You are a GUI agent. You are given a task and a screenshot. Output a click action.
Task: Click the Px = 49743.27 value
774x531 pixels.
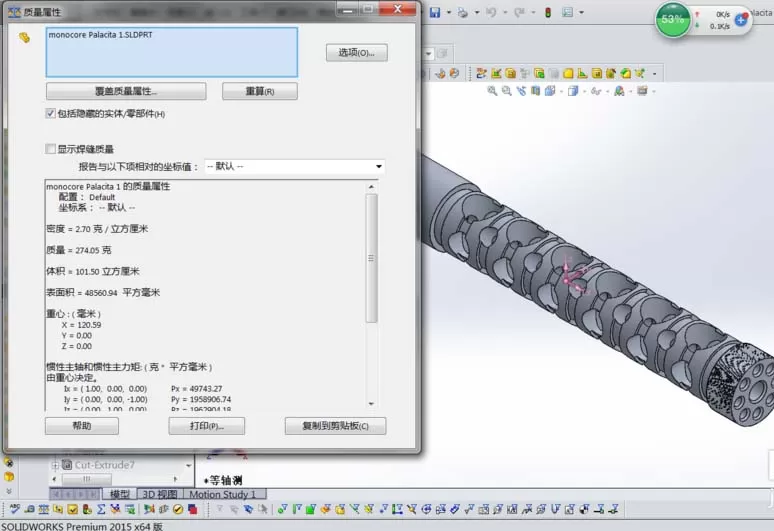(x=196, y=389)
